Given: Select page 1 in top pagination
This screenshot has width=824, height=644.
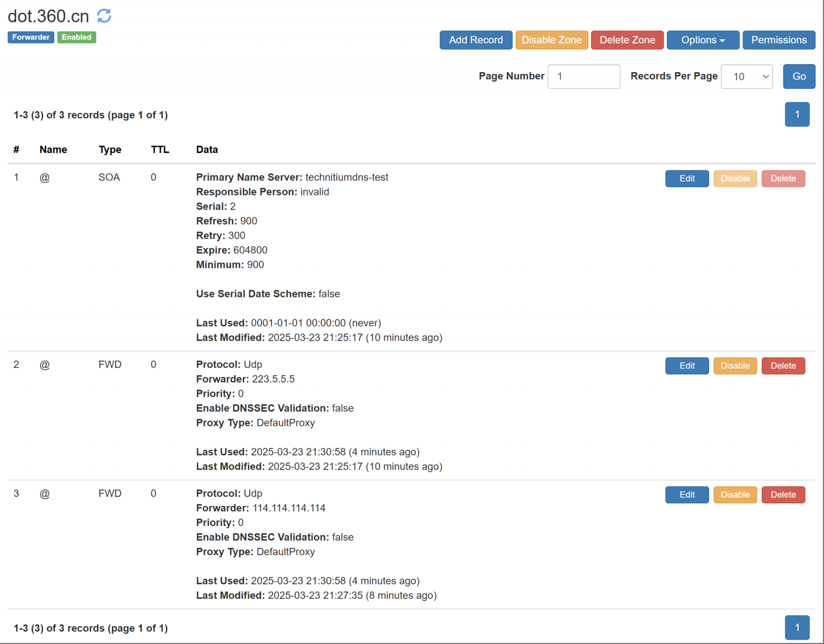Looking at the screenshot, I should tap(797, 114).
